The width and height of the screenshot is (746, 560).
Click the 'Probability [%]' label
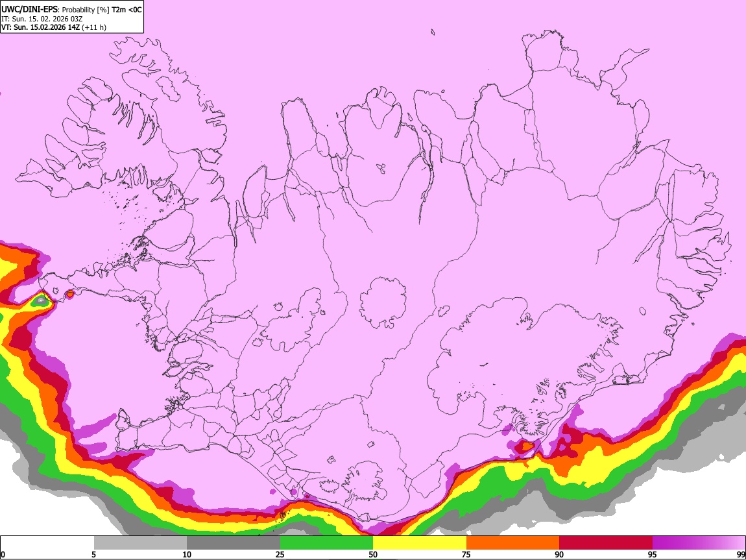click(86, 10)
